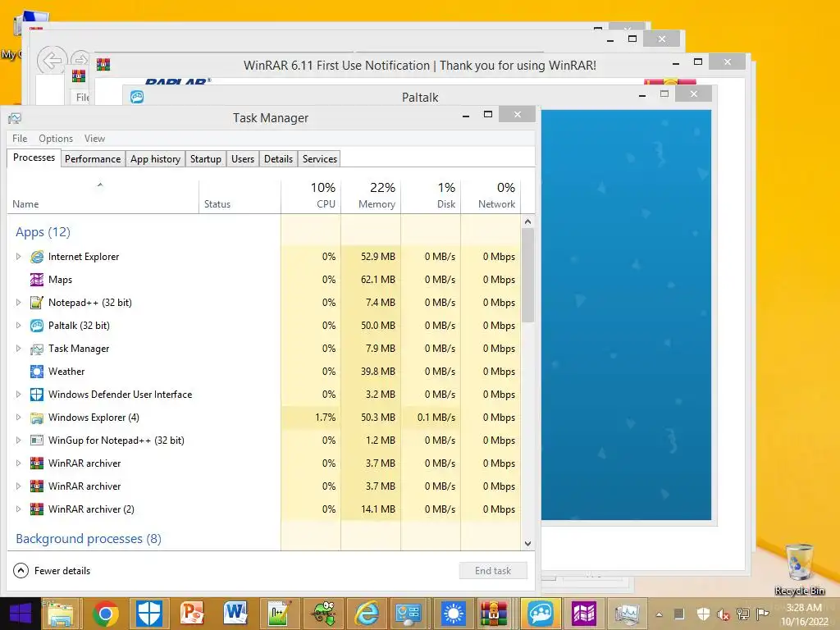Switch to the Services tab
840x630 pixels.
320,159
